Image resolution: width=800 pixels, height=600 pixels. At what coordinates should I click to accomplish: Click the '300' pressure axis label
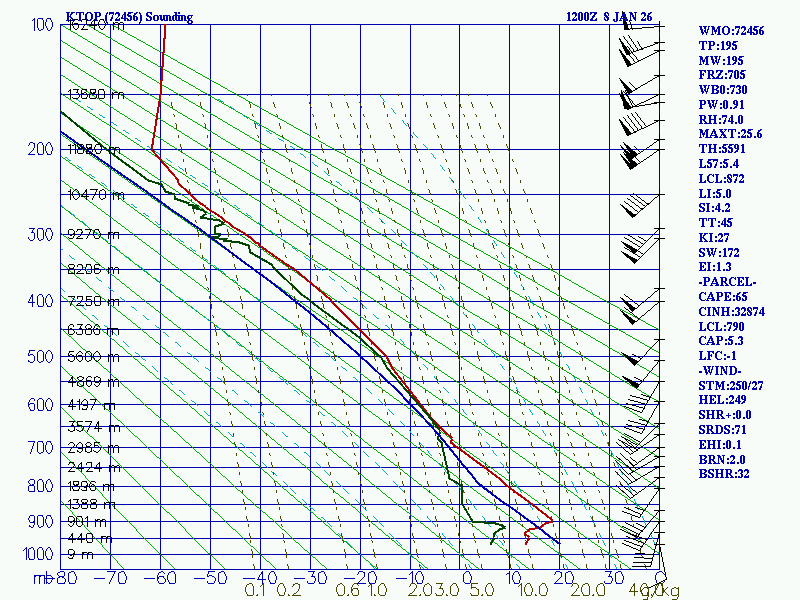40,235
